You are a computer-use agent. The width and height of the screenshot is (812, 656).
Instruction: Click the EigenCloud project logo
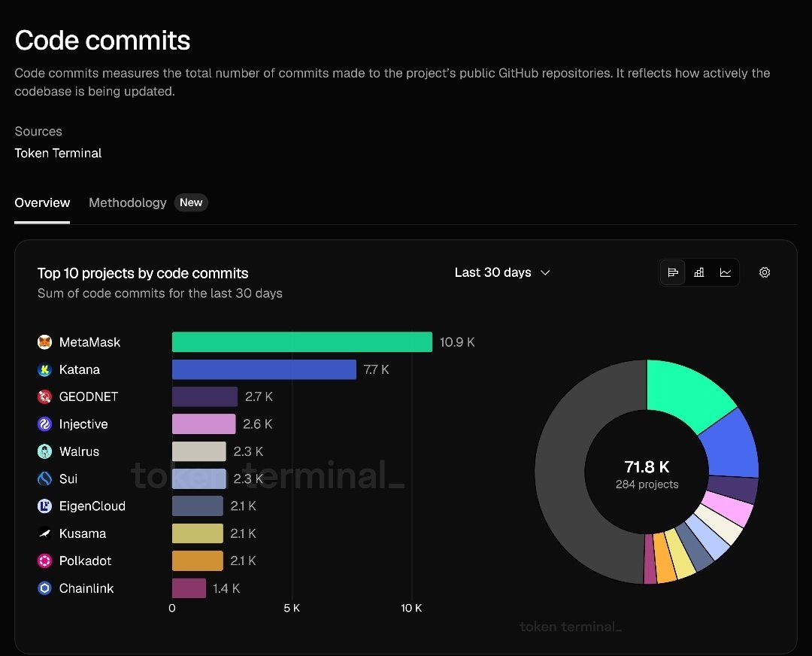click(x=45, y=506)
